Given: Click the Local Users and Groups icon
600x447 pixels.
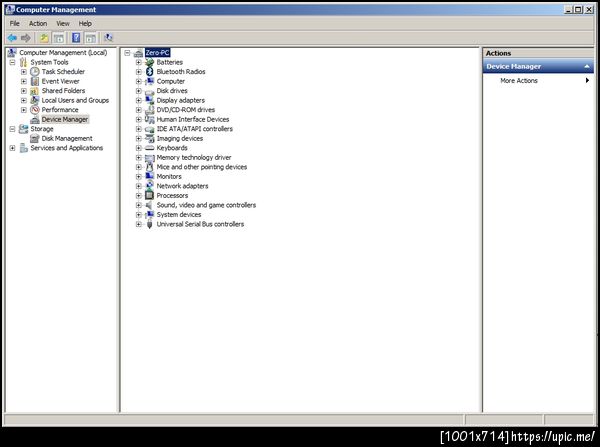Looking at the screenshot, I should pyautogui.click(x=35, y=100).
